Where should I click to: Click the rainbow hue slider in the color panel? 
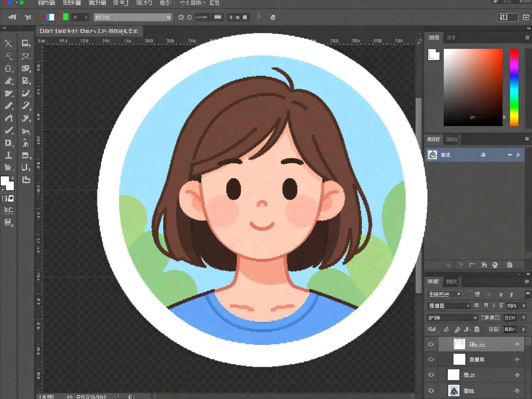coord(514,87)
